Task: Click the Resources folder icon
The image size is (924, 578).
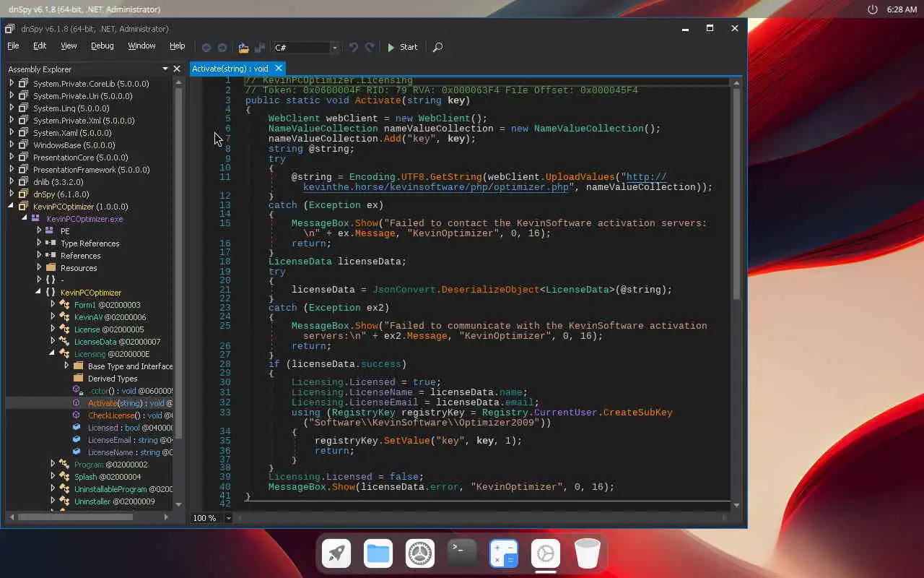Action: coord(51,268)
